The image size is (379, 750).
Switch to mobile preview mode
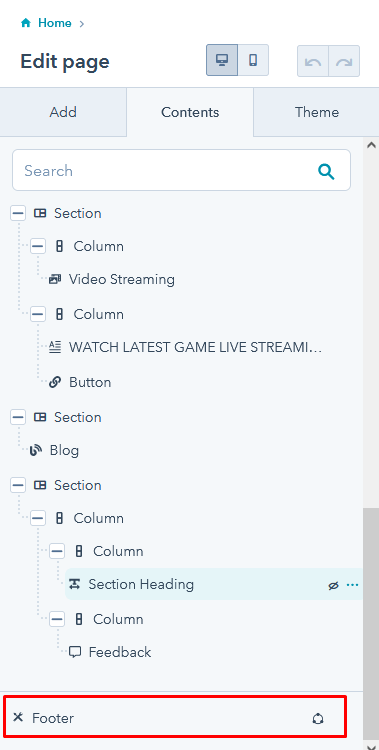253,60
